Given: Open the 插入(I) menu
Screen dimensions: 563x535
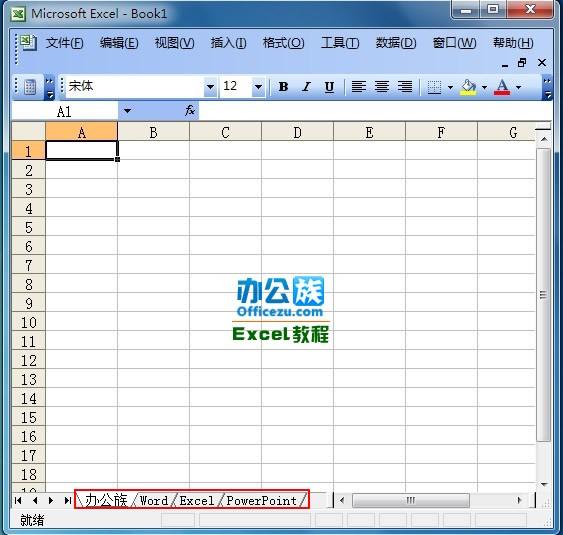Looking at the screenshot, I should click(x=228, y=43).
